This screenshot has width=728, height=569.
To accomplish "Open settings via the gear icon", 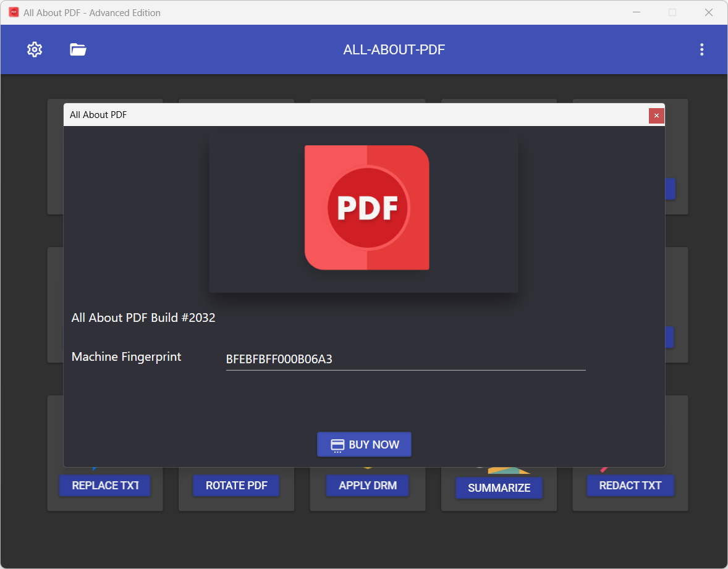I will click(35, 49).
